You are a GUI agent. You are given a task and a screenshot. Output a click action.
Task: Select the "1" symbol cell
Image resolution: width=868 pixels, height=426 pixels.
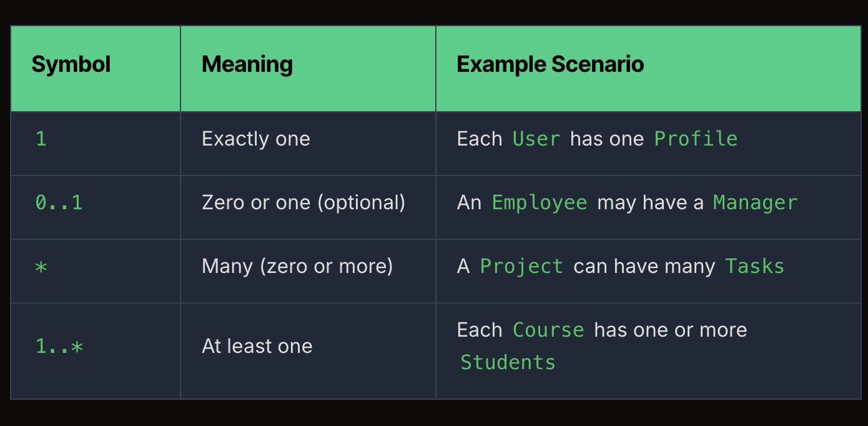click(41, 139)
